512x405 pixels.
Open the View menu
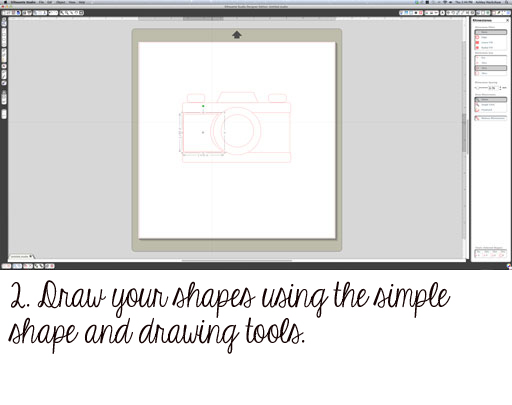coord(72,2)
